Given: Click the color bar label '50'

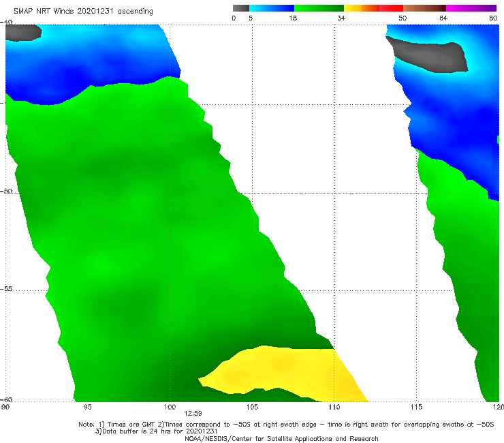Looking at the screenshot, I should (x=403, y=18).
